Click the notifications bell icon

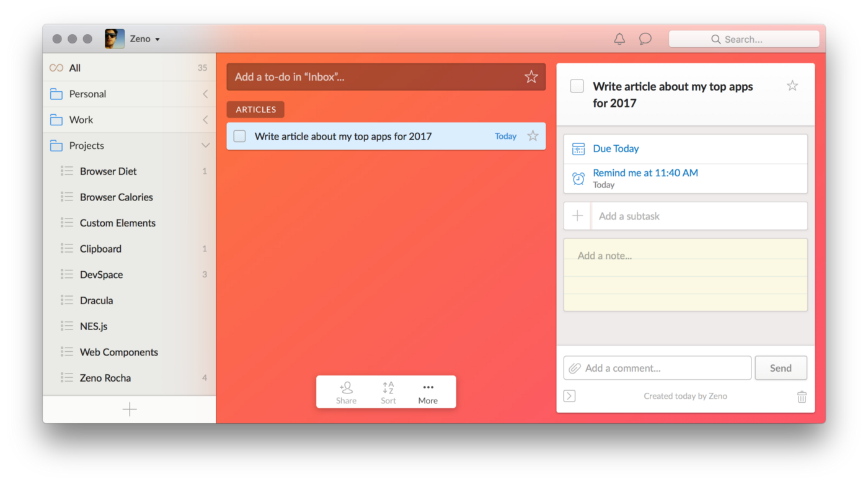(619, 38)
